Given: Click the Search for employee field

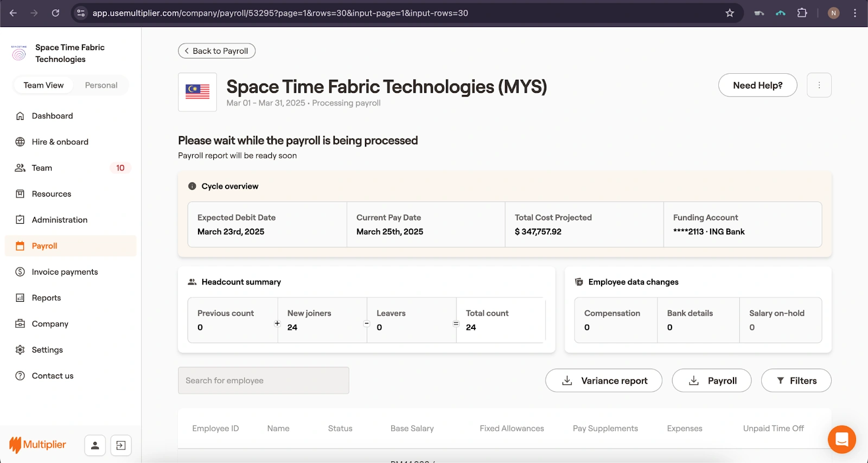Looking at the screenshot, I should (264, 380).
